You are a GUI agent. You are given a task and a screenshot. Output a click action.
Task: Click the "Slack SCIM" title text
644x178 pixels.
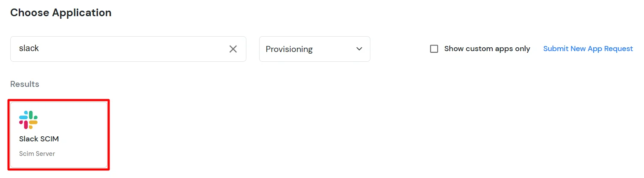click(39, 139)
